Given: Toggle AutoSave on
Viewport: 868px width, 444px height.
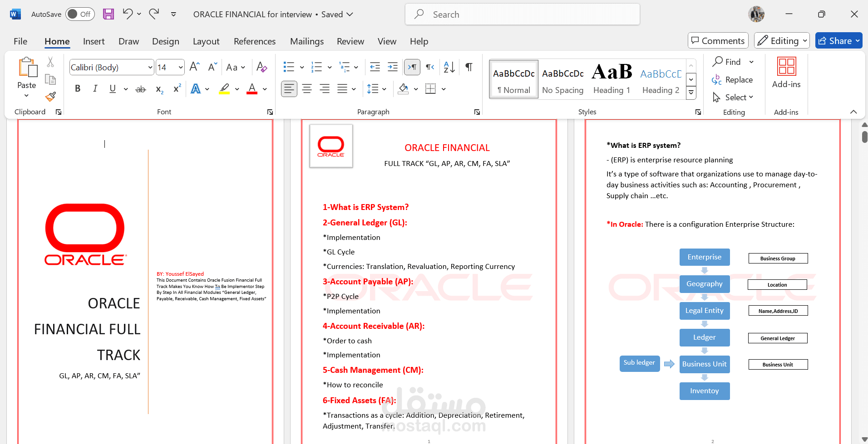Looking at the screenshot, I should coord(80,14).
